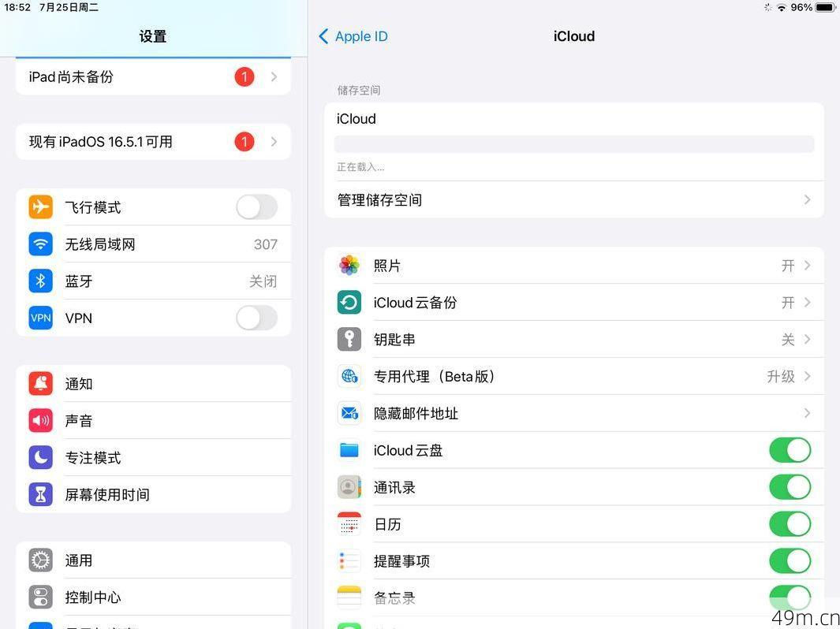Open 蓝牙 setting showing 关闭
The image size is (840, 629).
point(154,281)
